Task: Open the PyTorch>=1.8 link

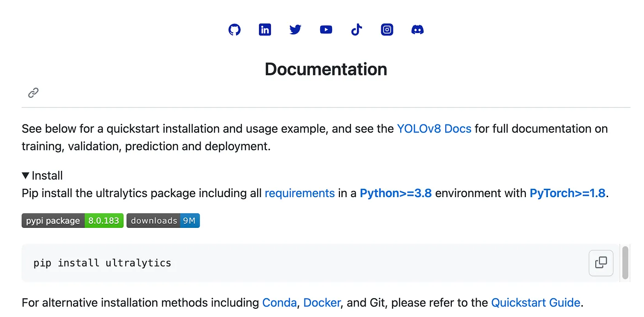Action: pos(567,193)
